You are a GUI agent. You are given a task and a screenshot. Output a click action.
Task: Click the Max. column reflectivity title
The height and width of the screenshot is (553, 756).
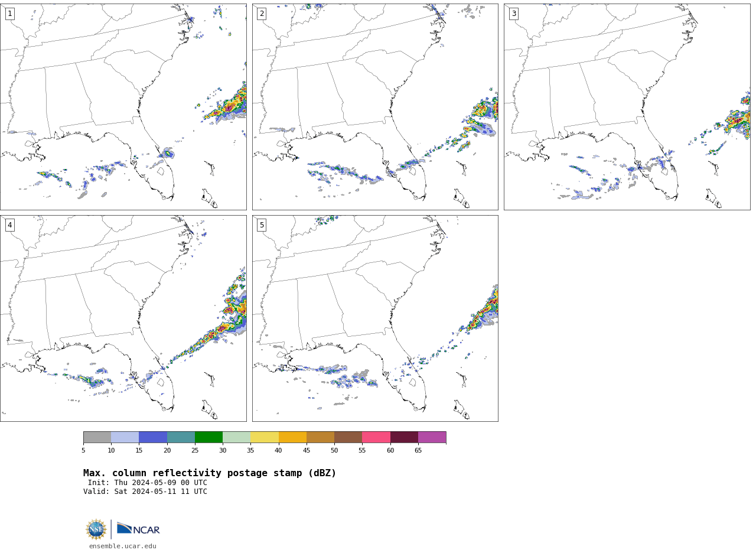pyautogui.click(x=210, y=473)
